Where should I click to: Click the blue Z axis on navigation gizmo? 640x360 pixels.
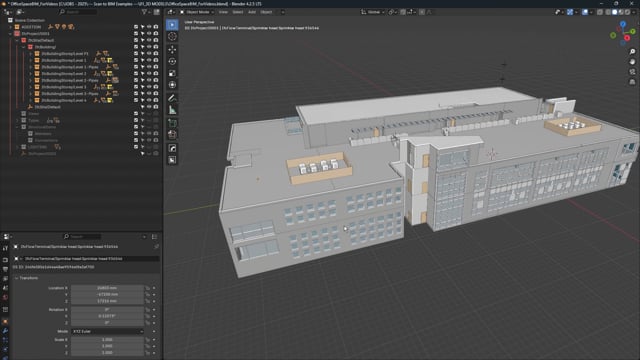point(623,25)
